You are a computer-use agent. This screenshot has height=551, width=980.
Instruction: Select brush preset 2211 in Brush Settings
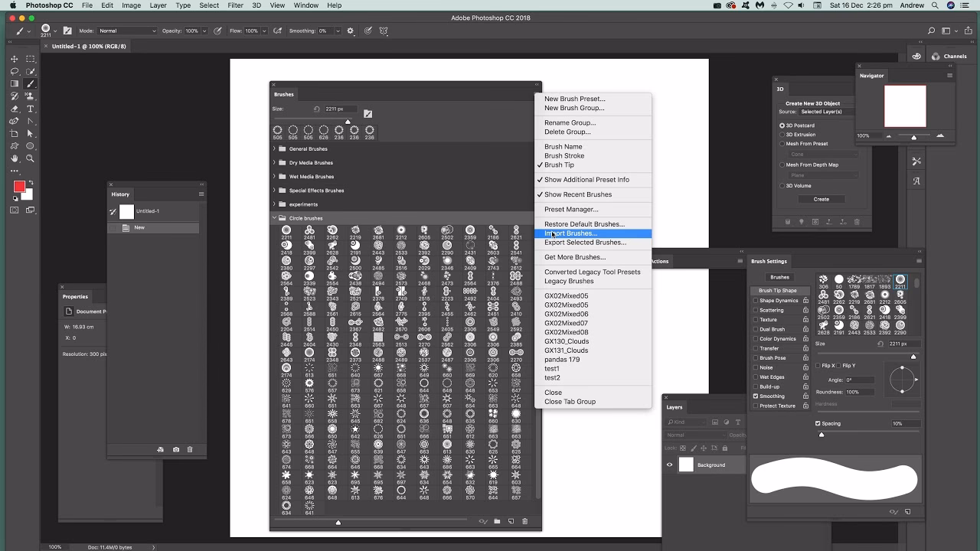click(900, 280)
